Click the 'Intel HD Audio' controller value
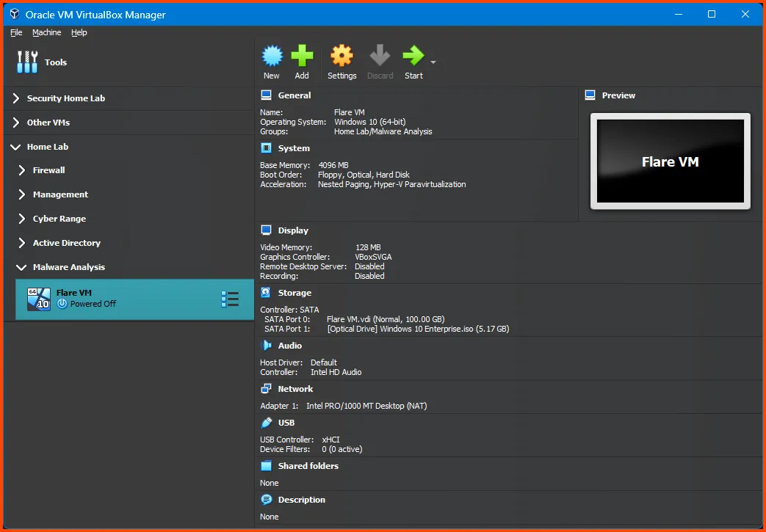The image size is (766, 532). click(336, 373)
